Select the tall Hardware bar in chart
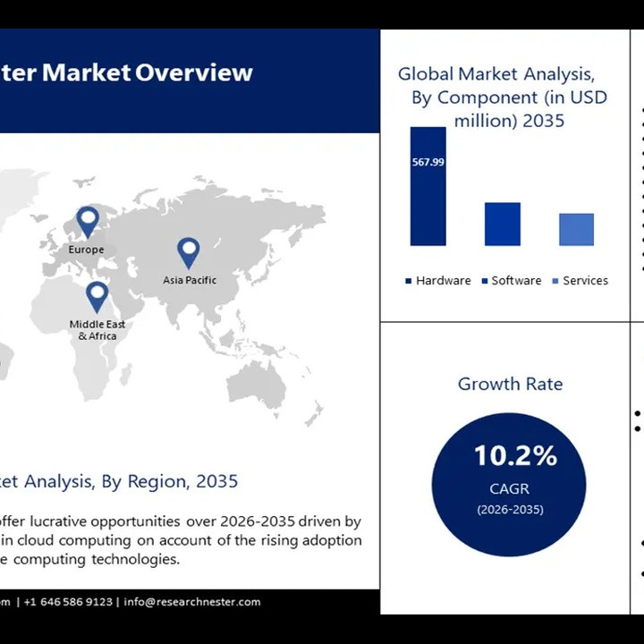 pyautogui.click(x=428, y=188)
